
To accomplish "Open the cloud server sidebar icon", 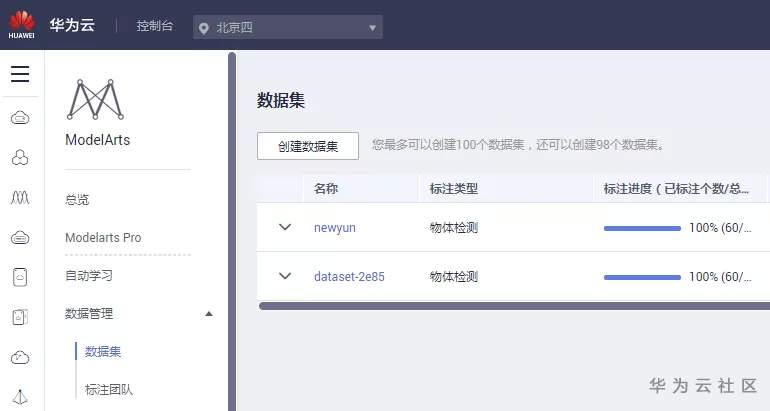I will (20, 118).
